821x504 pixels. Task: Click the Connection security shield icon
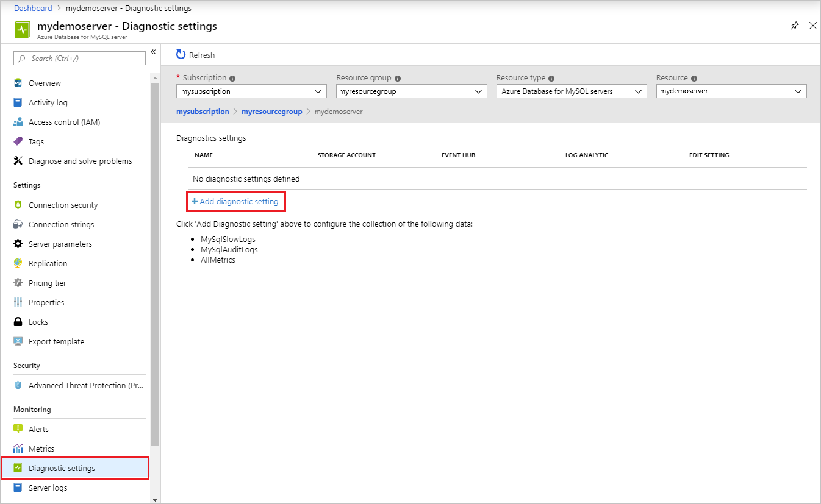point(18,205)
